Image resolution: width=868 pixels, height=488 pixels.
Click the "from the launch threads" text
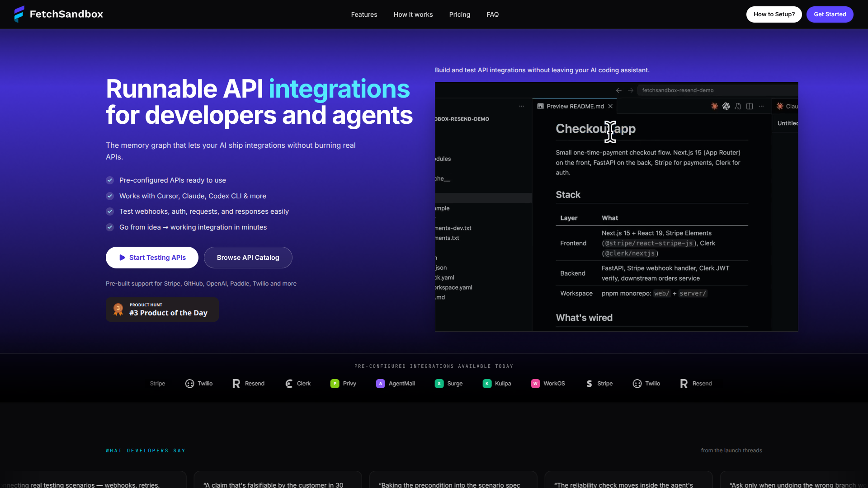[x=731, y=450]
